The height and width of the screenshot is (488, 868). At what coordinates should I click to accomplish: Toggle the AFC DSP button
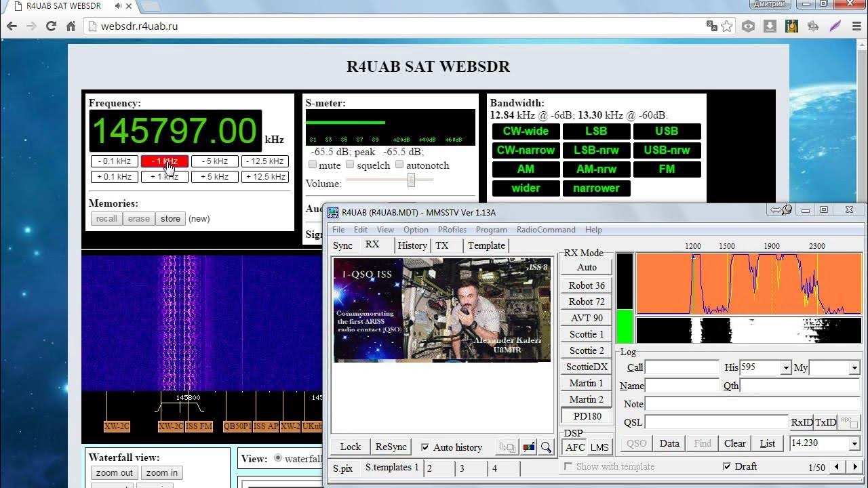click(575, 447)
